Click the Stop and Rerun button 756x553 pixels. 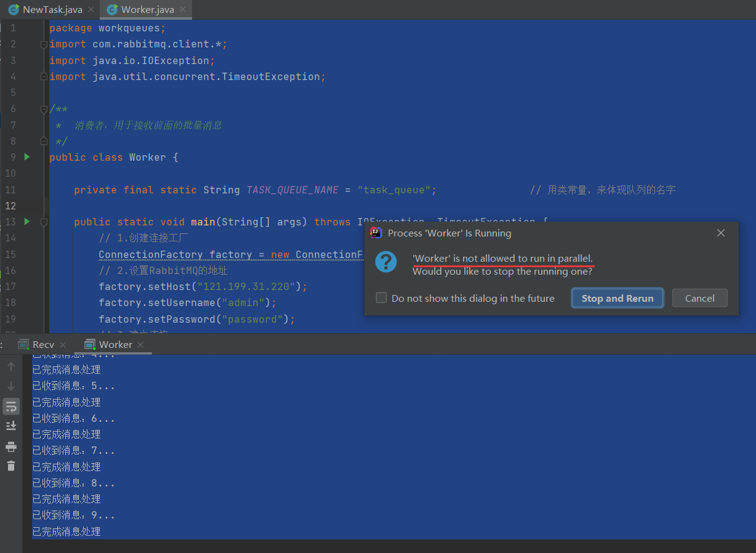(x=617, y=298)
